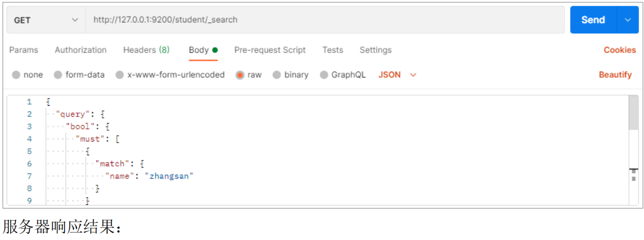Open the Cookies link
This screenshot has height=240, width=644.
620,50
